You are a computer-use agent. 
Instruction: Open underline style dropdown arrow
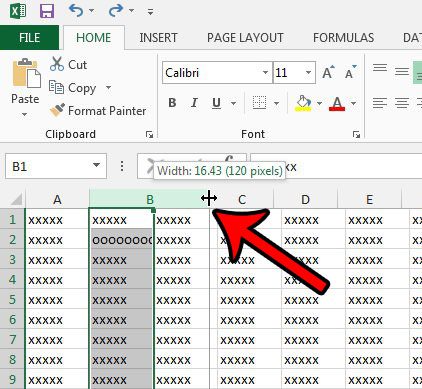click(x=234, y=103)
